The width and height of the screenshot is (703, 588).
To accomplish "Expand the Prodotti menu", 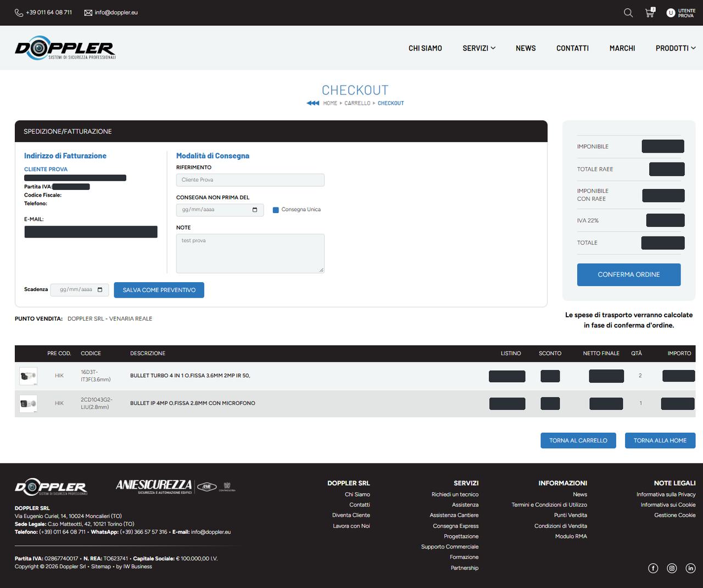I will pos(676,48).
